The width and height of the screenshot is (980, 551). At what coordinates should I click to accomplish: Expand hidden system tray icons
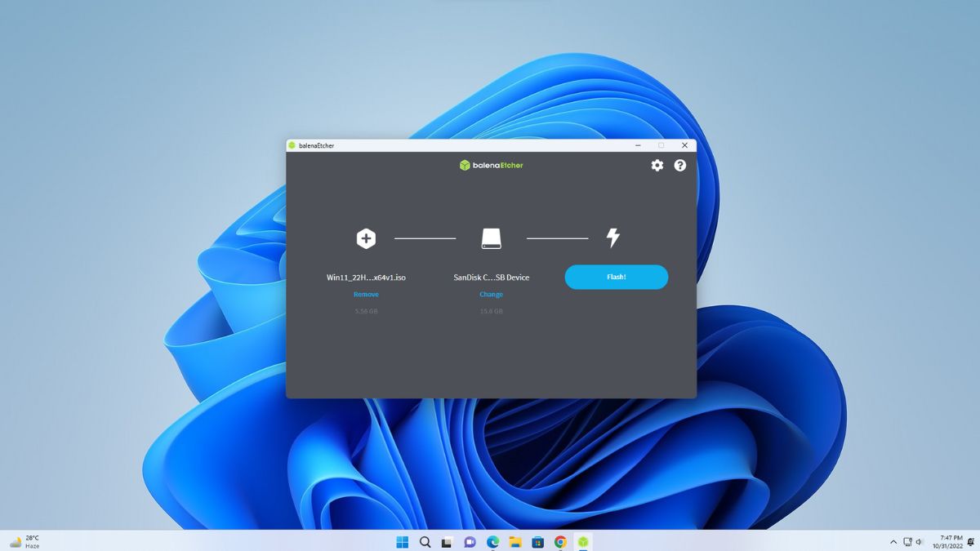pyautogui.click(x=893, y=541)
